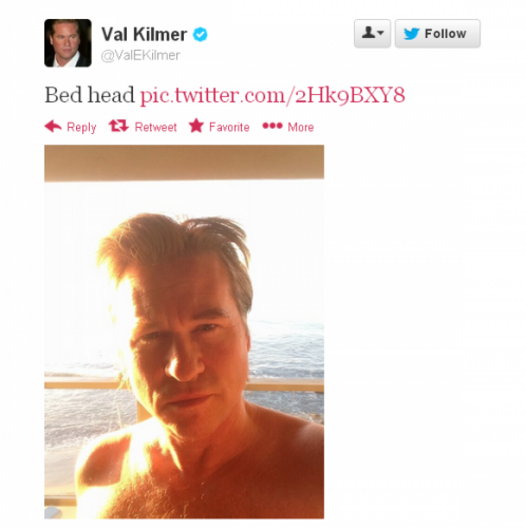Click the Favorite text label
The width and height of the screenshot is (526, 528).
229,127
